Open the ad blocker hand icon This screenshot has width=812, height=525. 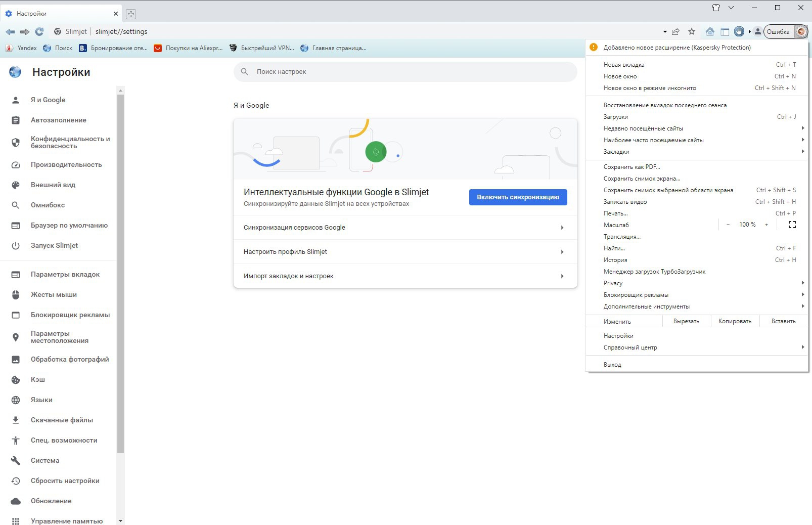coord(739,31)
